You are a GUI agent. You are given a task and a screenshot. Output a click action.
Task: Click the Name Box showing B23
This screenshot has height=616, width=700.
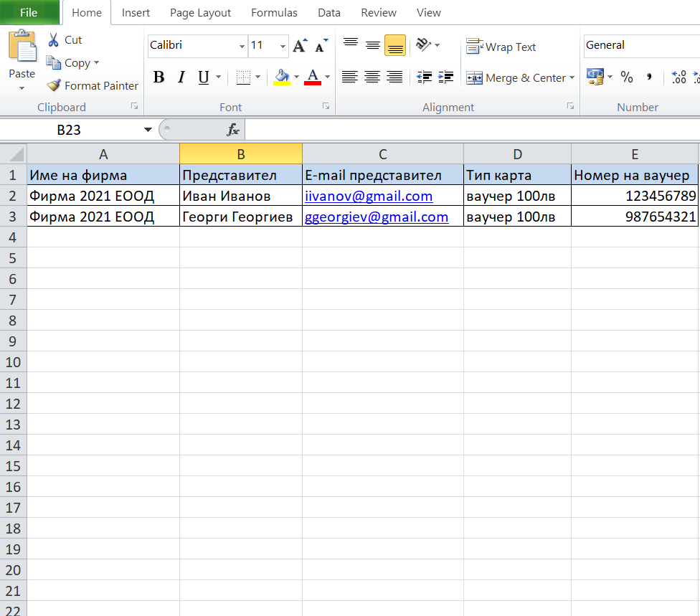(x=69, y=130)
